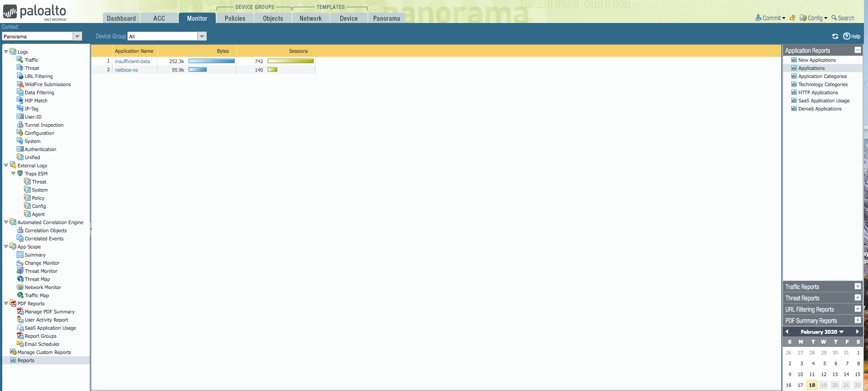This screenshot has height=391, width=868.
Task: Open the HIP Match icon
Action: (20, 100)
